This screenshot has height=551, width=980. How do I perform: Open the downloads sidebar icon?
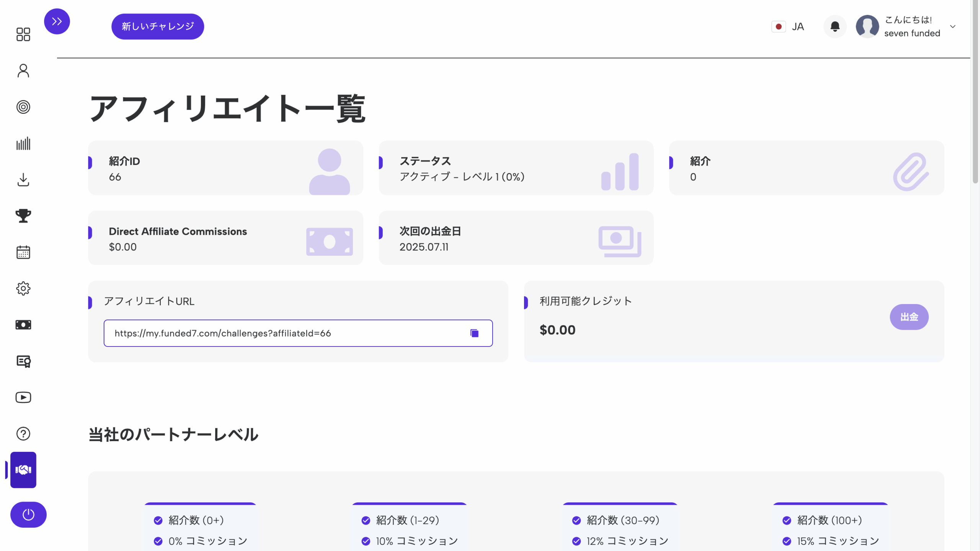tap(23, 180)
